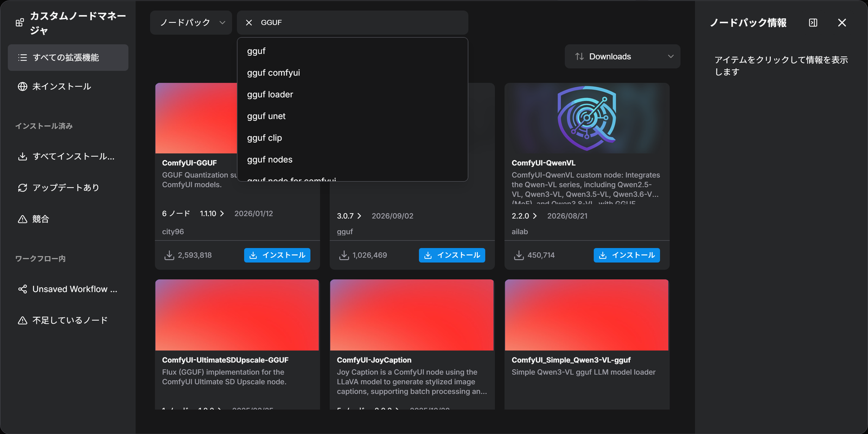
Task: Clear the GGUF search text with the X icon
Action: coord(249,23)
